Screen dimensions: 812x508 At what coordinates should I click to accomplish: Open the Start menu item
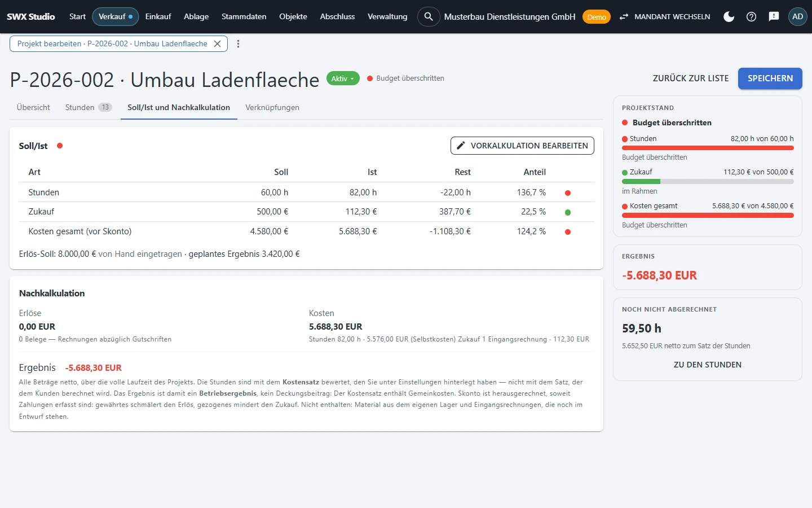(x=77, y=16)
